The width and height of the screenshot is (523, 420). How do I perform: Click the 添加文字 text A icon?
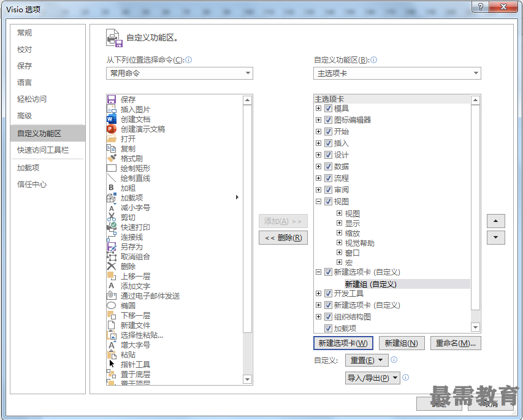click(112, 286)
